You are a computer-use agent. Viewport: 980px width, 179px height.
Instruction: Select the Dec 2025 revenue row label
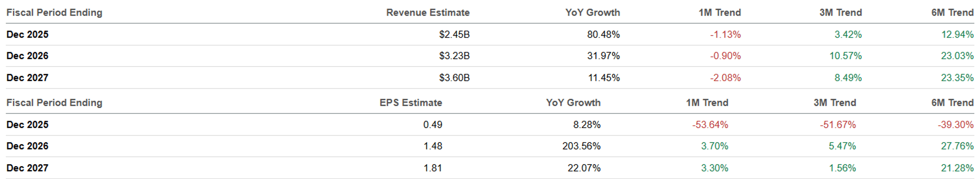point(27,34)
